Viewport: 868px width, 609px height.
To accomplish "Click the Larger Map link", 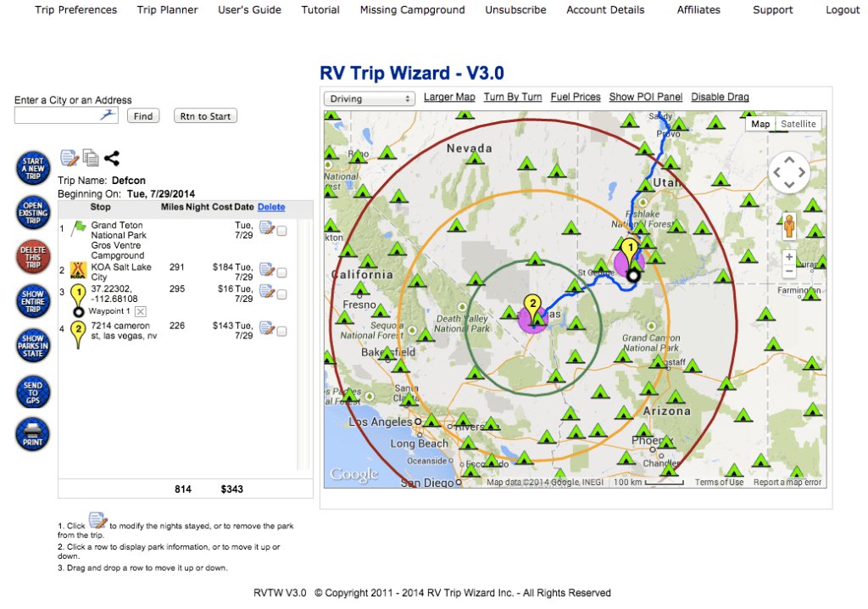I will tap(449, 97).
